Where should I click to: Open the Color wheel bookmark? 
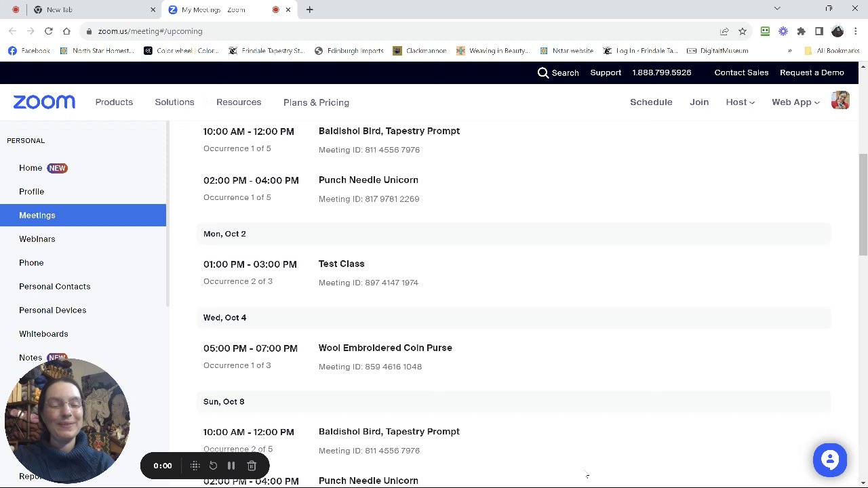click(x=181, y=51)
